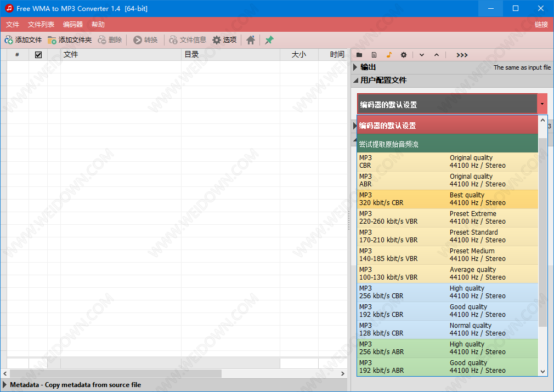The image size is (554, 392).
Task: Click 'The same as input file' output text
Action: click(522, 67)
